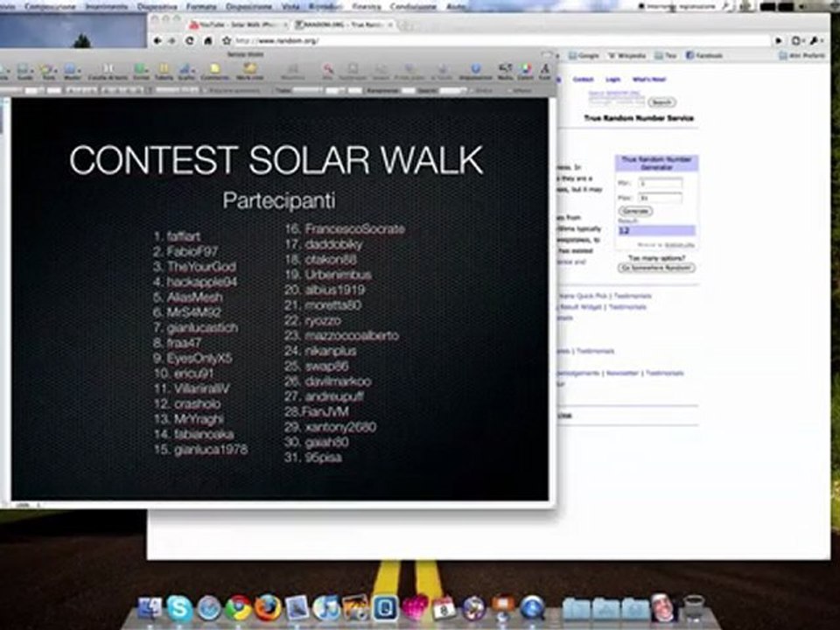
Task: Select participant 31. 95pisa on slide
Action: pos(313,458)
